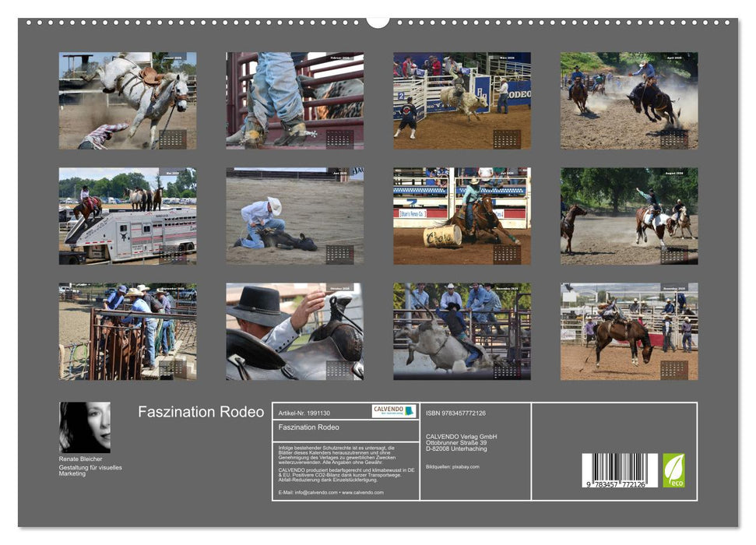This screenshot has height=545, width=756.
Task: Click the April 2026 month label banner
Action: click(673, 58)
